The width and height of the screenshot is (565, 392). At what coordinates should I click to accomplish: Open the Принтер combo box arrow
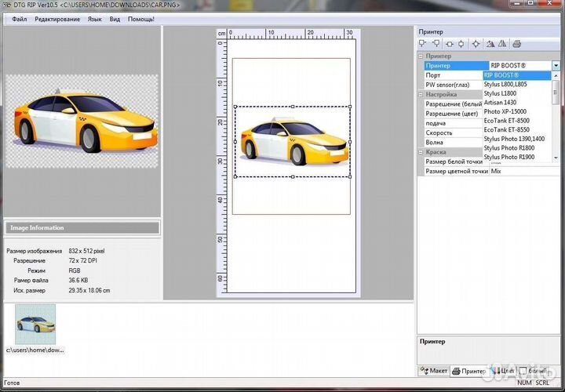[556, 66]
